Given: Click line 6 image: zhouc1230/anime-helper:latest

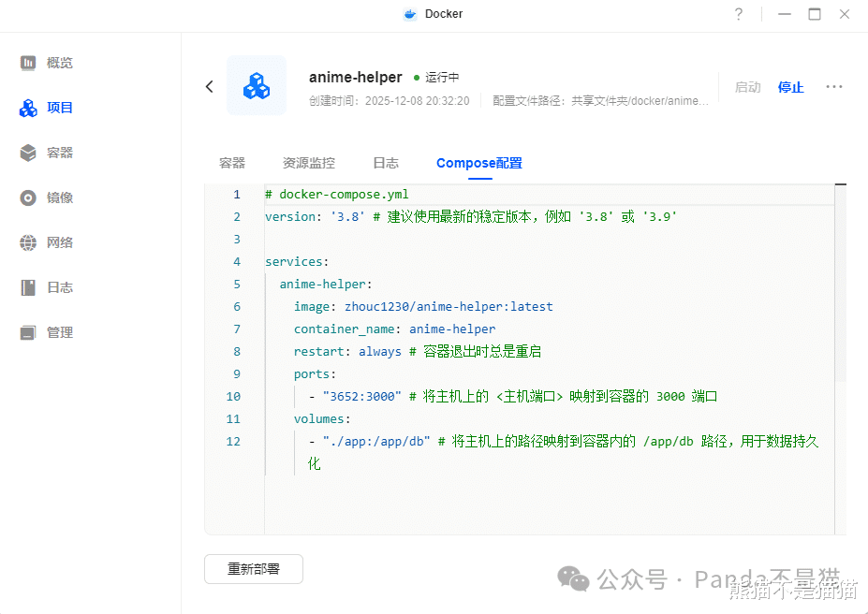Looking at the screenshot, I should [423, 306].
